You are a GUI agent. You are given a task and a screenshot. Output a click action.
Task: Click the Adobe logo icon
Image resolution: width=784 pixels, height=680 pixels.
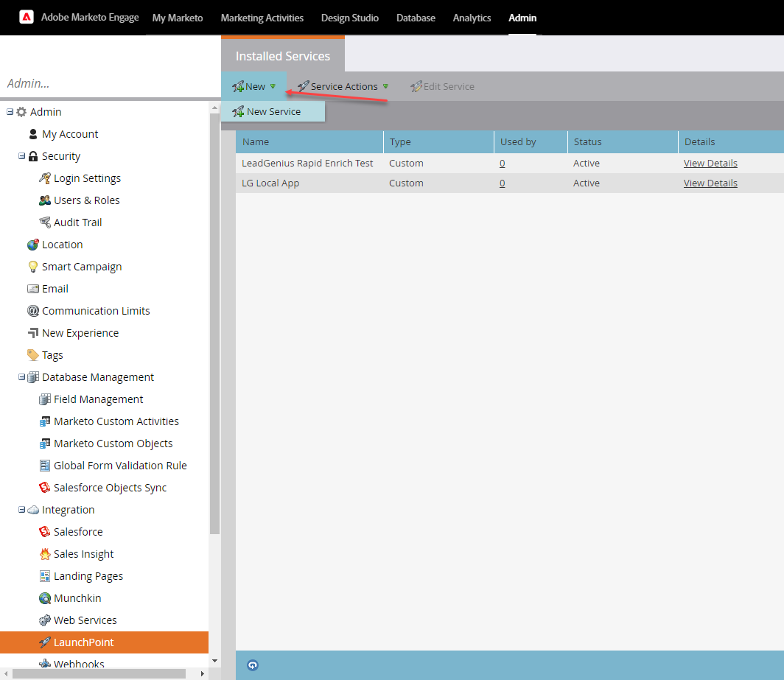(26, 17)
